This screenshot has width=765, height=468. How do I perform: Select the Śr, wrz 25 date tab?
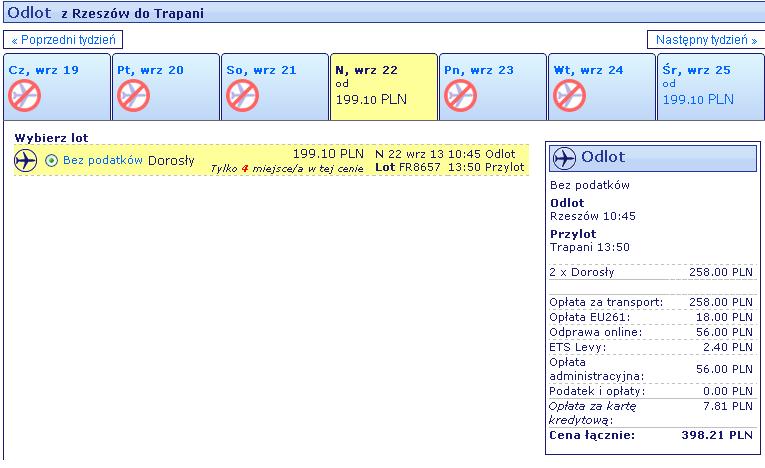tap(708, 85)
